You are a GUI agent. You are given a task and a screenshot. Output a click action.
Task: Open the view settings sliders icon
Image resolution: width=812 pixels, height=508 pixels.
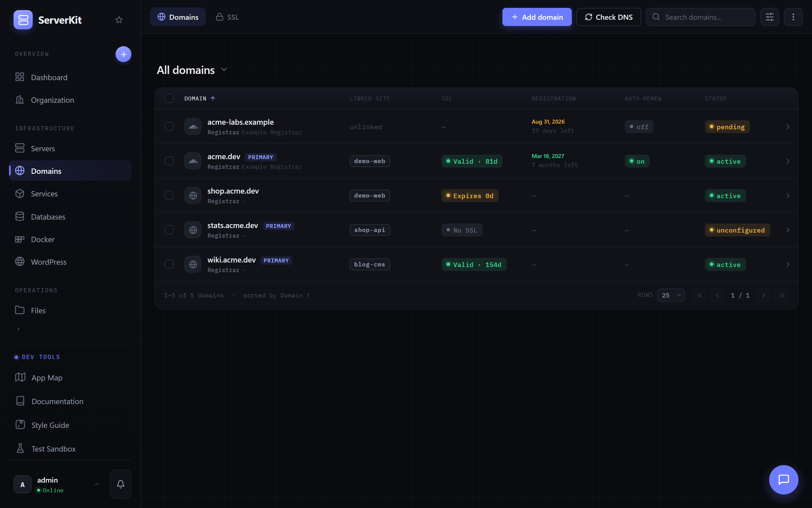coord(769,17)
